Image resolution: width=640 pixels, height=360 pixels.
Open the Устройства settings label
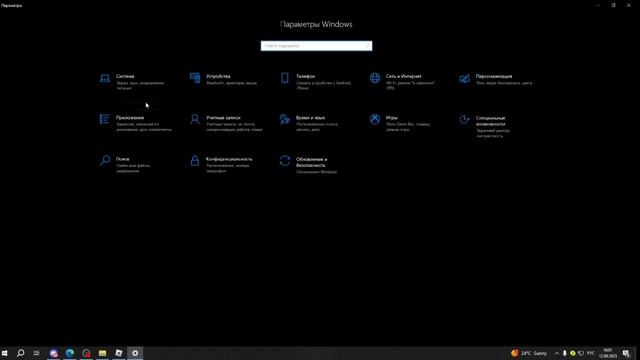tap(218, 76)
